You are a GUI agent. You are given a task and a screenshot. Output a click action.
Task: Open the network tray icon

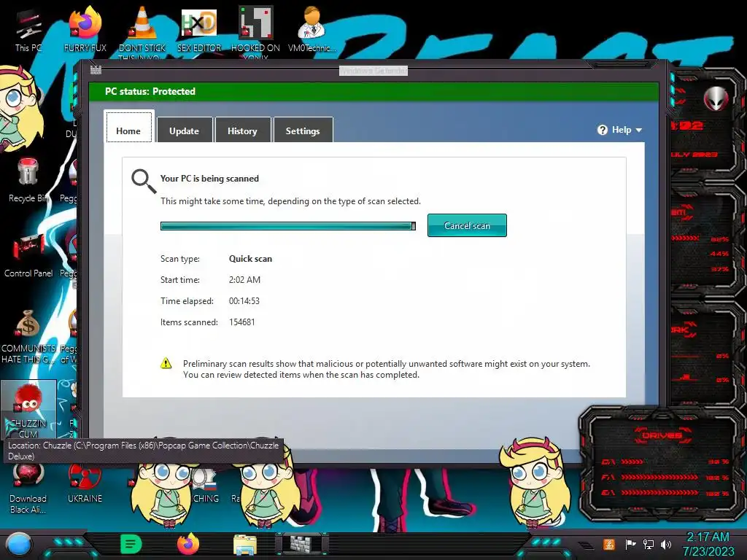pyautogui.click(x=648, y=544)
